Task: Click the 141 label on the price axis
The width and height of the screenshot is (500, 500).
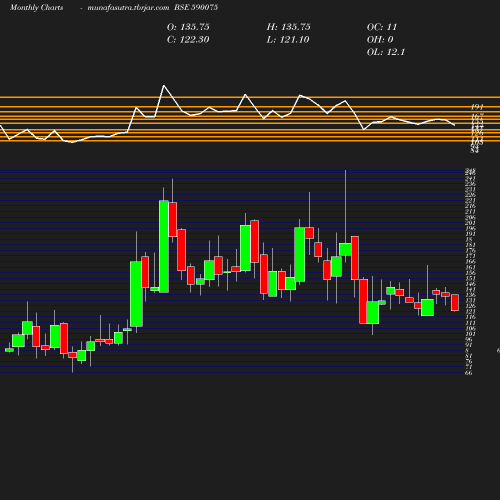Action: [470, 290]
